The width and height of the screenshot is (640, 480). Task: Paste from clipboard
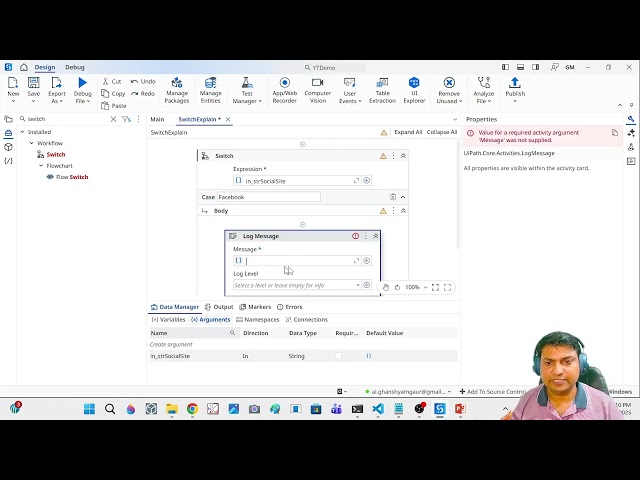(x=114, y=106)
